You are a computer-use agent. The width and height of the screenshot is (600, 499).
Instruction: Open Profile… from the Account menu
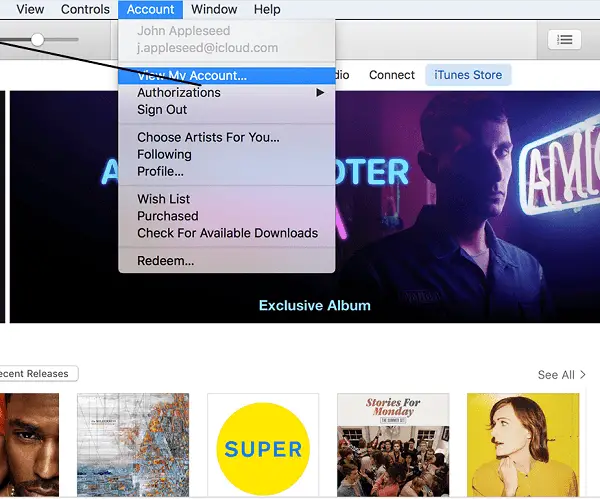[227, 171]
